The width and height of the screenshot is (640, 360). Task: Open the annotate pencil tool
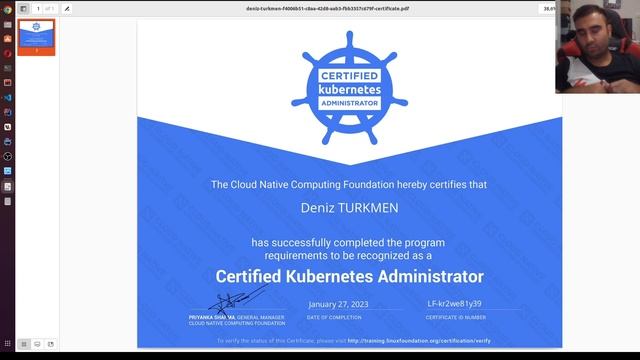pos(67,9)
